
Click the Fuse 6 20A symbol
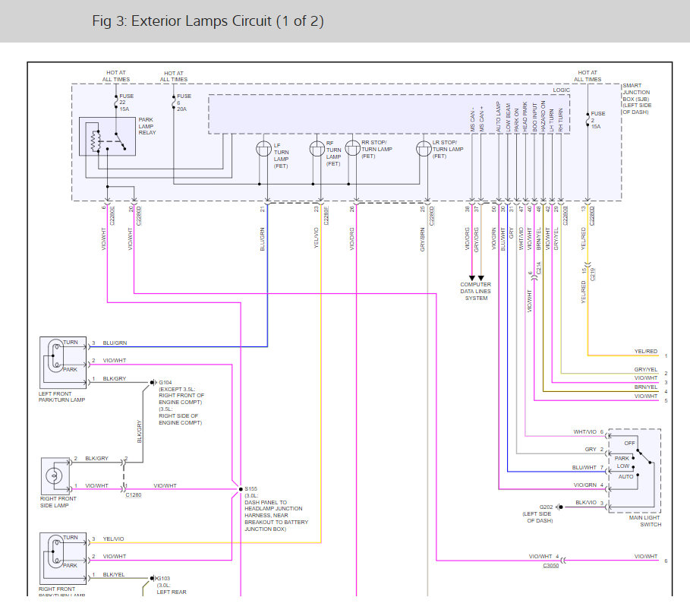(174, 103)
